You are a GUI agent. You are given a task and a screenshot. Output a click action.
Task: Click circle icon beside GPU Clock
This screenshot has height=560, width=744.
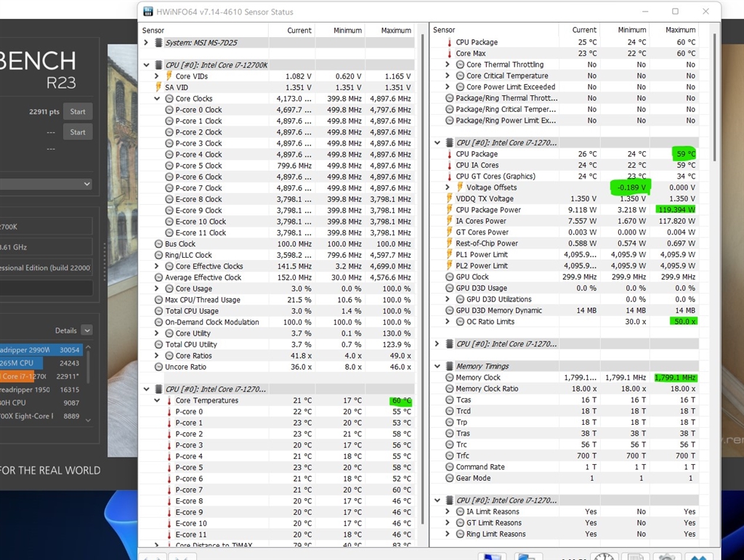pyautogui.click(x=450, y=277)
